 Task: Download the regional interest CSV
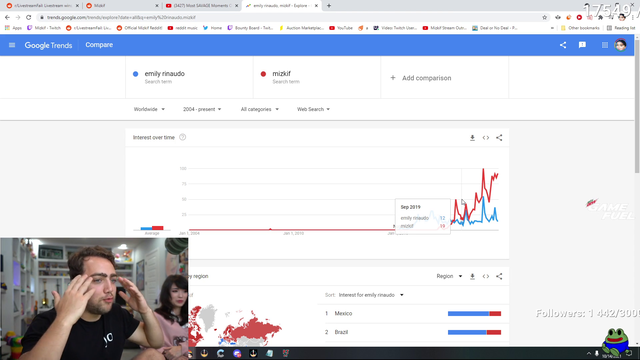pyautogui.click(x=472, y=276)
